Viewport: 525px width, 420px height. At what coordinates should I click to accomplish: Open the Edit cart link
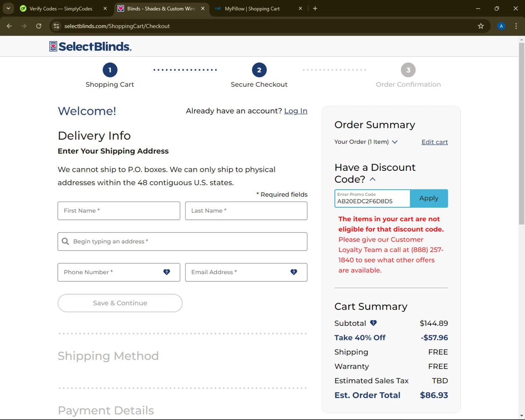tap(434, 142)
